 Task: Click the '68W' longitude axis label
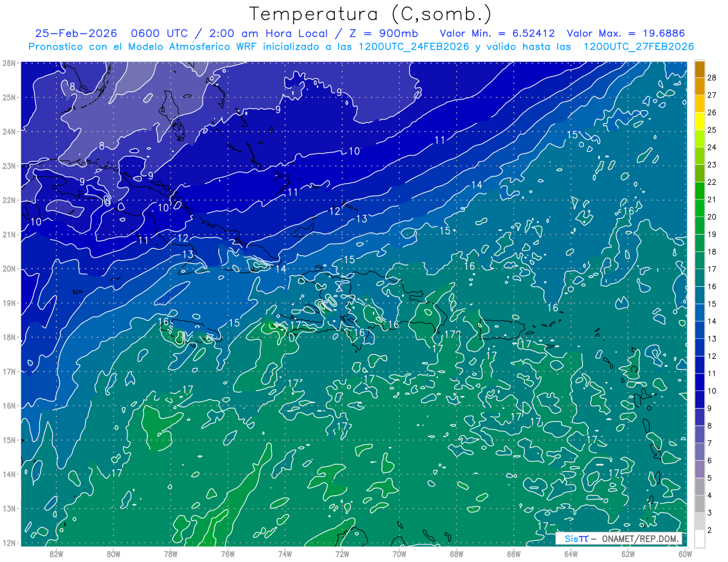(457, 554)
